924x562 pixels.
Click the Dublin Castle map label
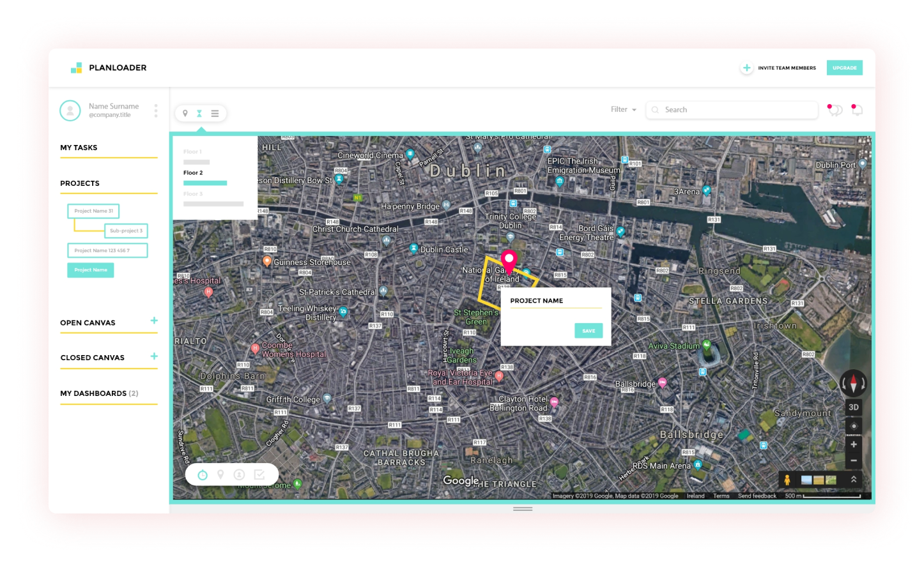coord(444,250)
